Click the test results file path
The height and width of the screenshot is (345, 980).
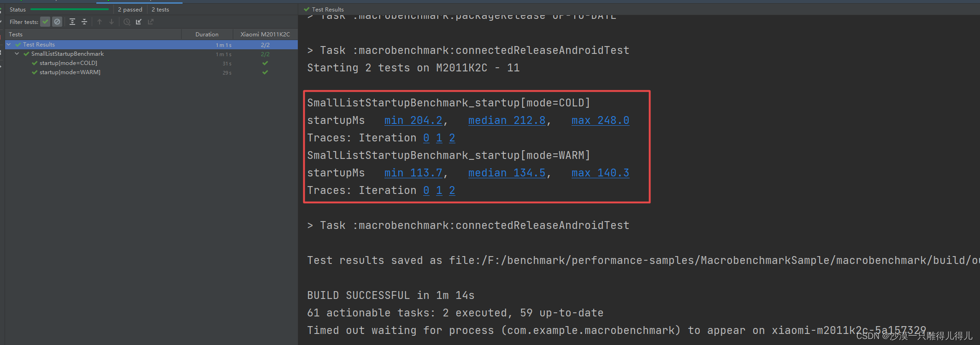tap(714, 260)
